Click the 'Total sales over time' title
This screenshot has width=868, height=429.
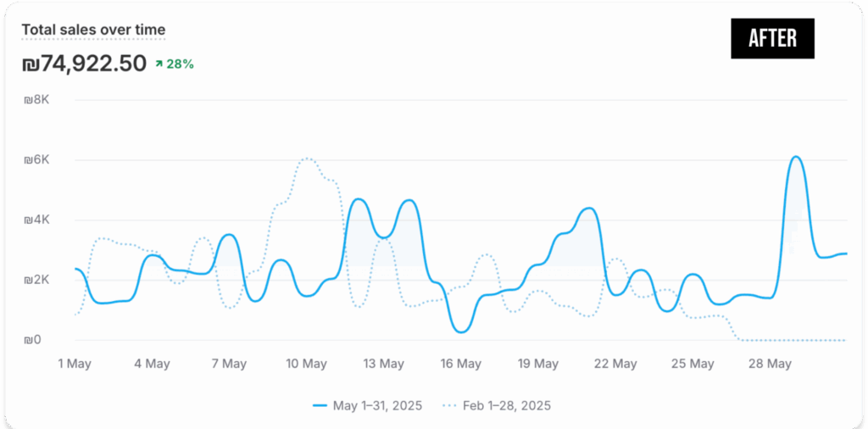pos(93,30)
